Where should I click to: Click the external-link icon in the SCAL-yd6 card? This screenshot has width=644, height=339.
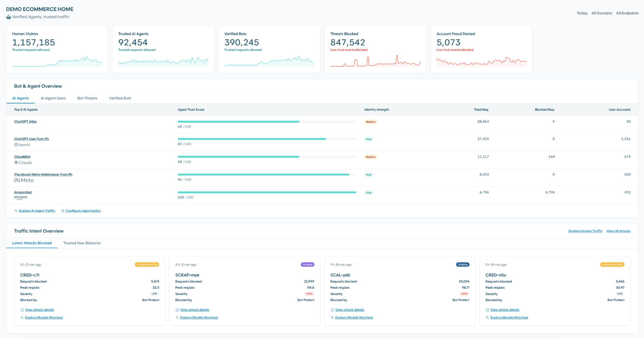tap(332, 310)
